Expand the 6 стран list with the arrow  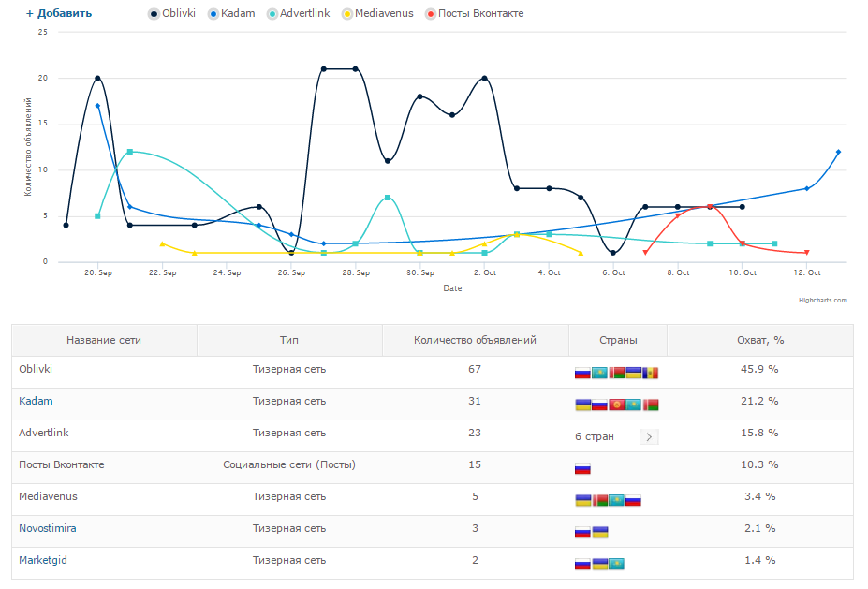tap(649, 436)
